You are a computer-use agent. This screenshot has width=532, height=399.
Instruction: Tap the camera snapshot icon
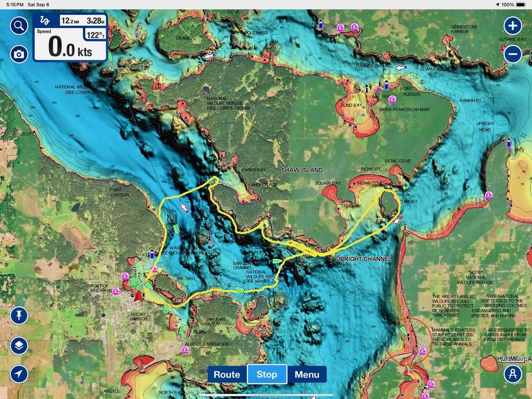(19, 54)
